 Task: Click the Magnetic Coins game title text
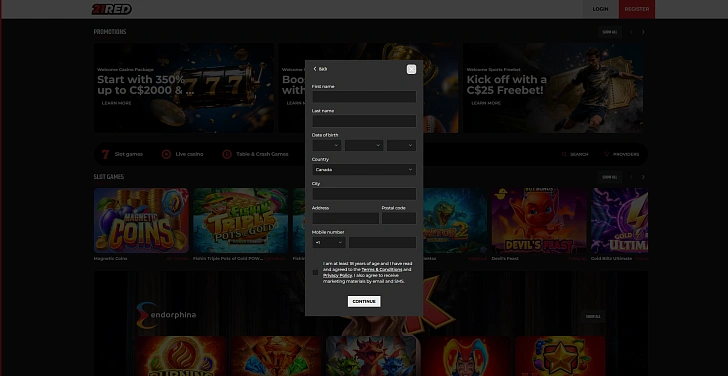click(x=110, y=259)
